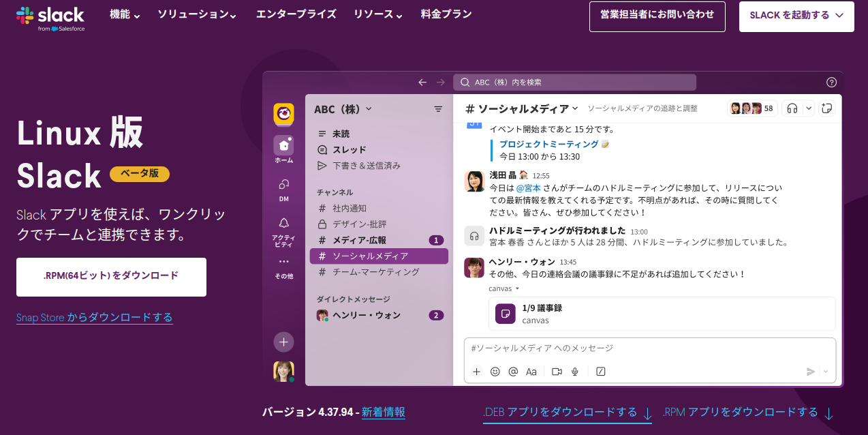Click the @ mention icon in composer
868x435 pixels.
[x=513, y=372]
